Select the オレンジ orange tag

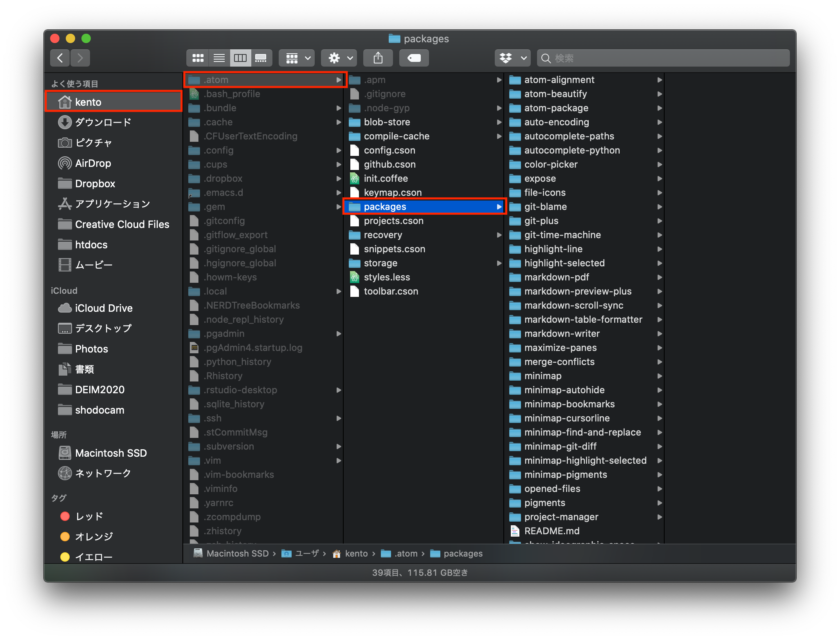click(114, 537)
